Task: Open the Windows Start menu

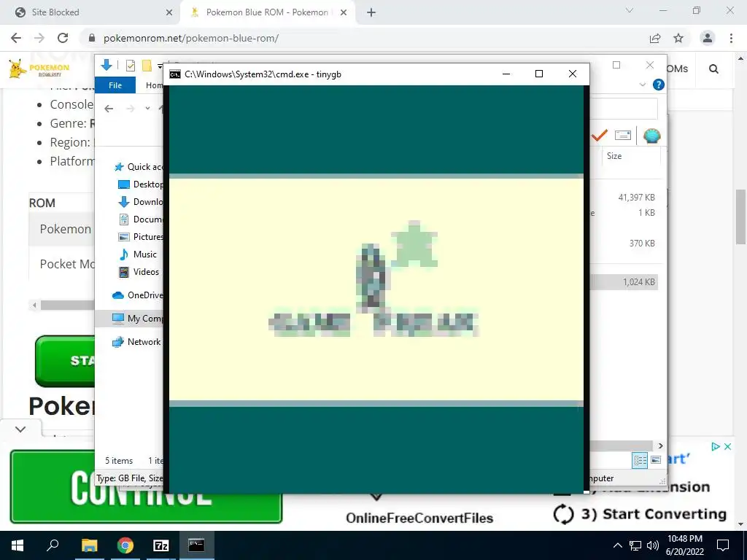Action: point(18,545)
